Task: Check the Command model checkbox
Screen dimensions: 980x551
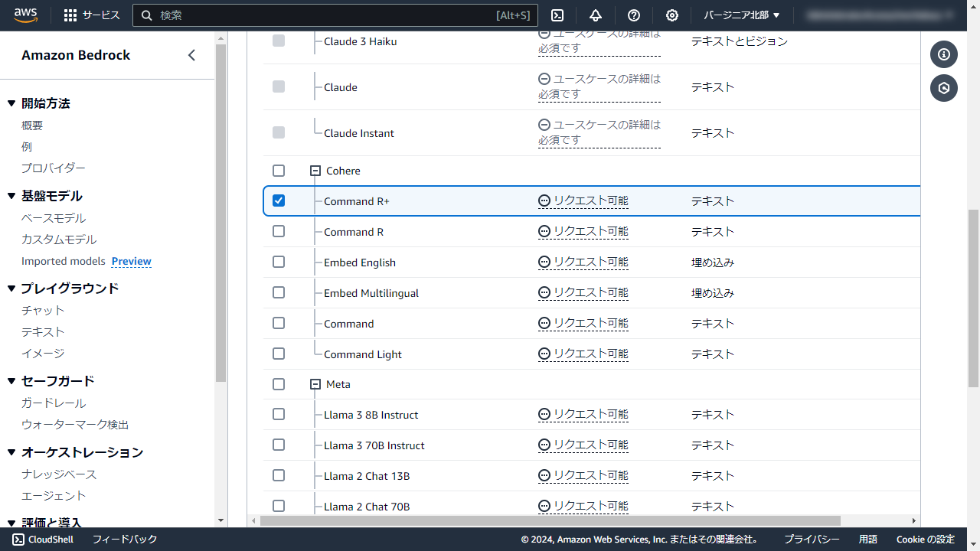Action: coord(279,323)
